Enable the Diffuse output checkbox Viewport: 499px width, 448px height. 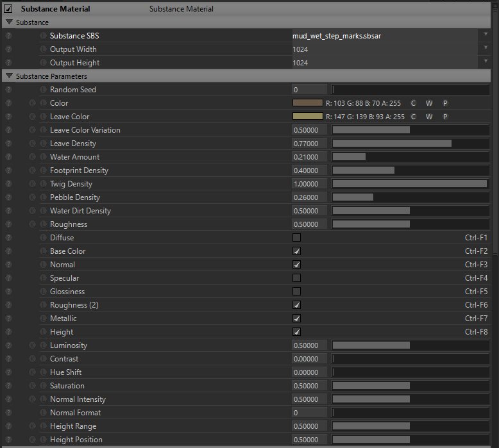[296, 238]
